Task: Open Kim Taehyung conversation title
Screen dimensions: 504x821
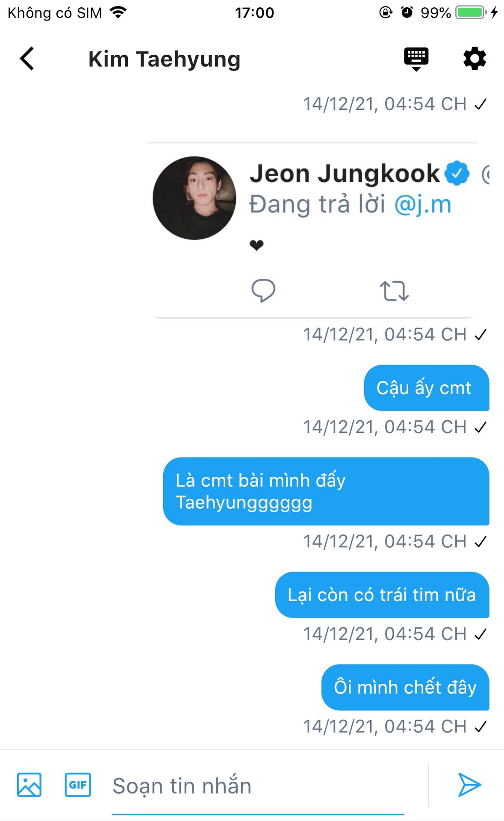Action: (x=165, y=59)
